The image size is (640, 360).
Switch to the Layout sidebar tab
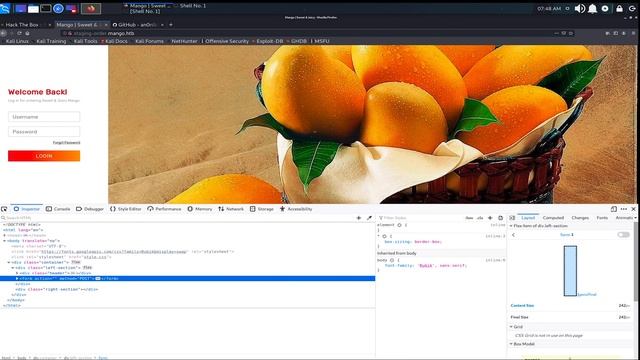(528, 218)
